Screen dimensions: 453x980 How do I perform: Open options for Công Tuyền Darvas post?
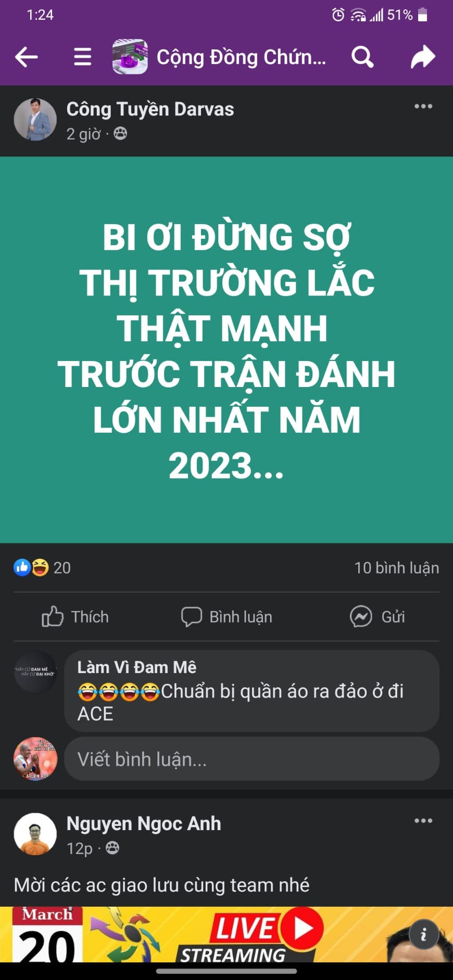(423, 106)
